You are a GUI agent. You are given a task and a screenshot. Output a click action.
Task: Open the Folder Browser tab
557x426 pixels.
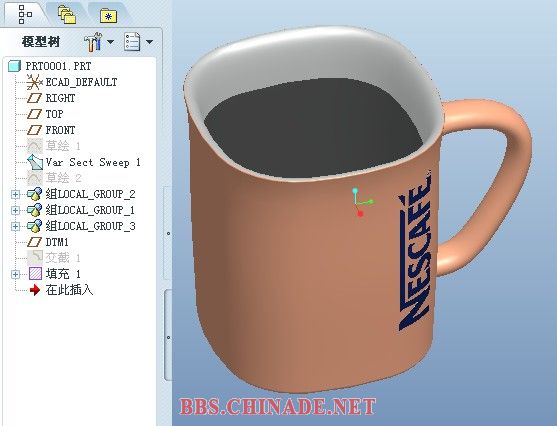(67, 15)
